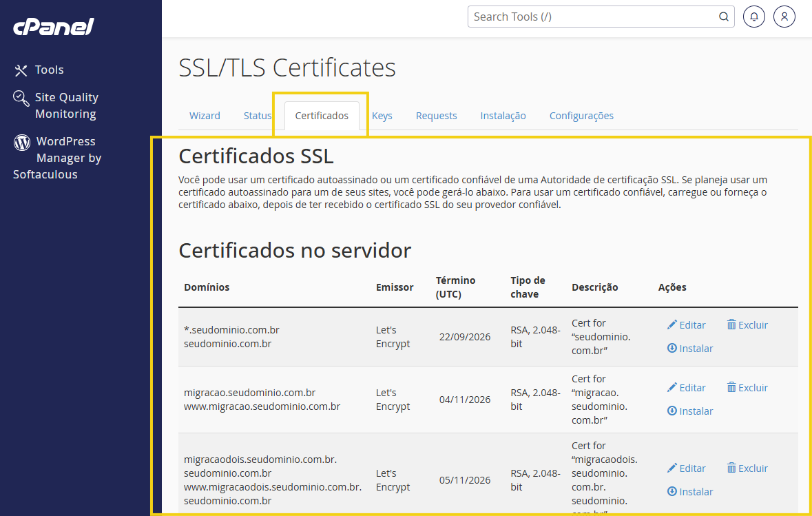Click the Término (UTC) column header
This screenshot has height=516, width=812.
[456, 287]
